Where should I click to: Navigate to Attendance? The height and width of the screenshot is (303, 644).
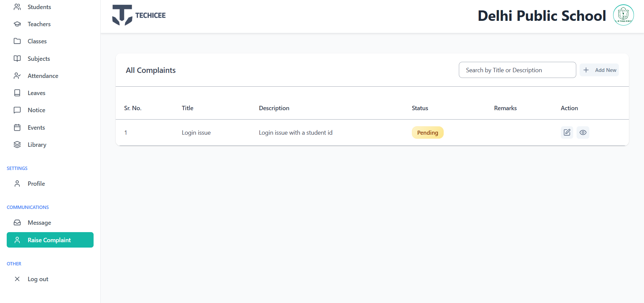pyautogui.click(x=43, y=76)
